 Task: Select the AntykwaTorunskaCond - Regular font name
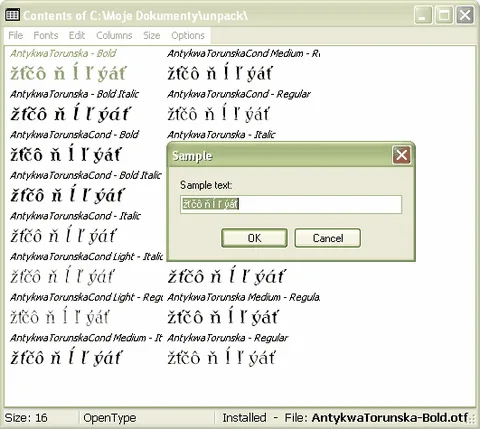(239, 94)
